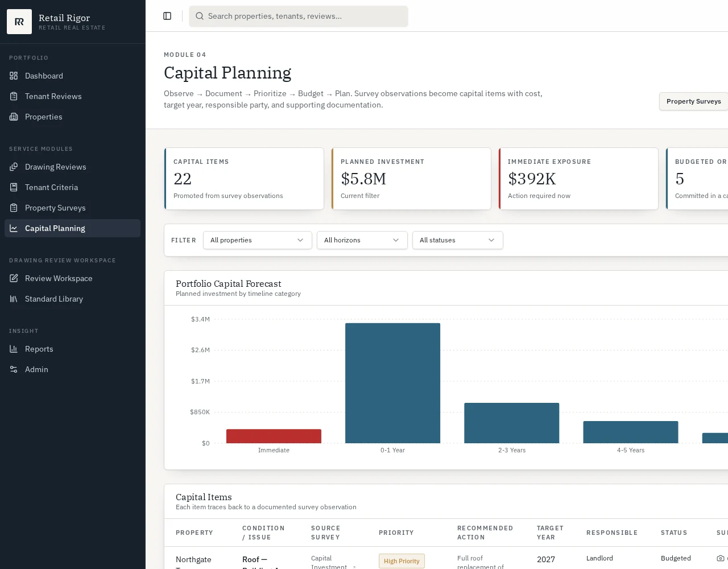Click the "Target Year" column header

[x=550, y=533]
